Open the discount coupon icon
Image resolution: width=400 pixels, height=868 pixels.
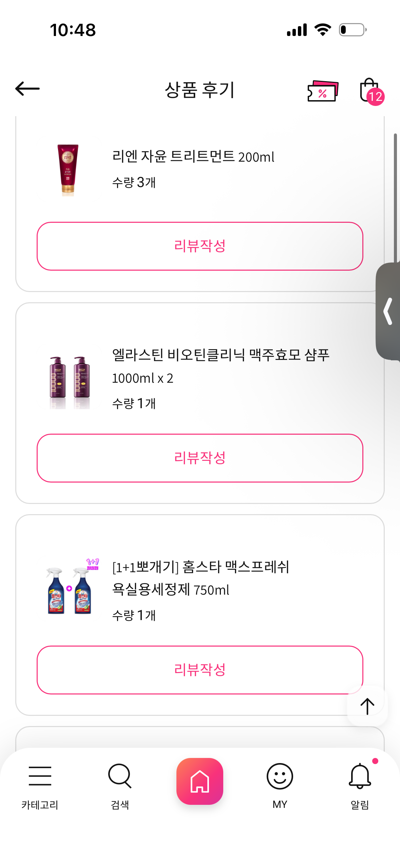click(x=323, y=91)
